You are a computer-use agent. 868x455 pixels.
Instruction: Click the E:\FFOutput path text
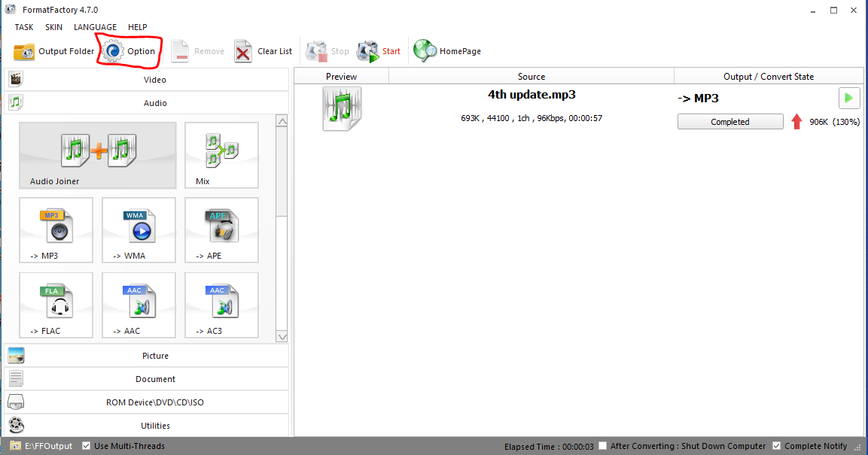(48, 446)
